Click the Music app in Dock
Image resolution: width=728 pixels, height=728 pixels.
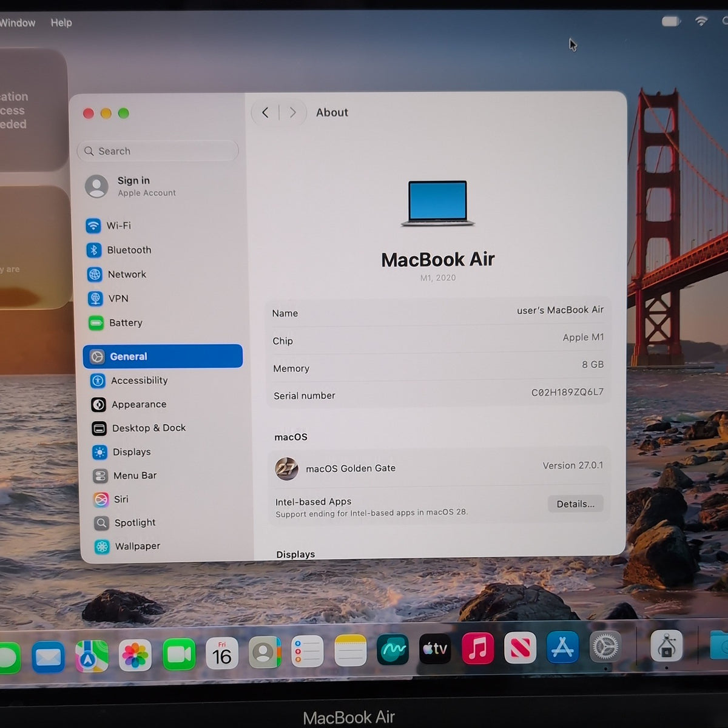pos(477,648)
